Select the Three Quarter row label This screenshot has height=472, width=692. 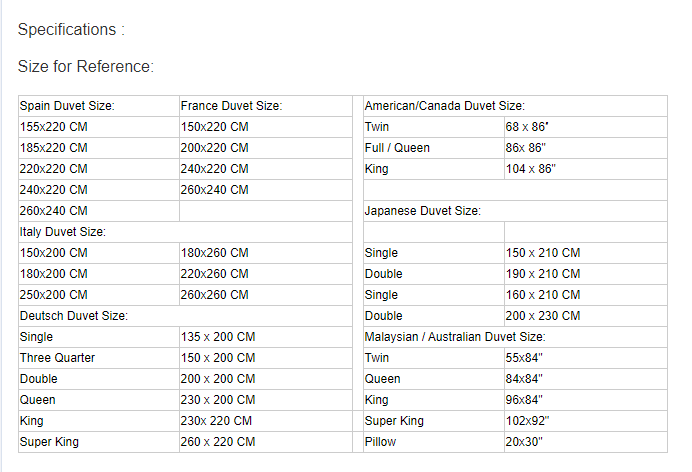pos(57,358)
